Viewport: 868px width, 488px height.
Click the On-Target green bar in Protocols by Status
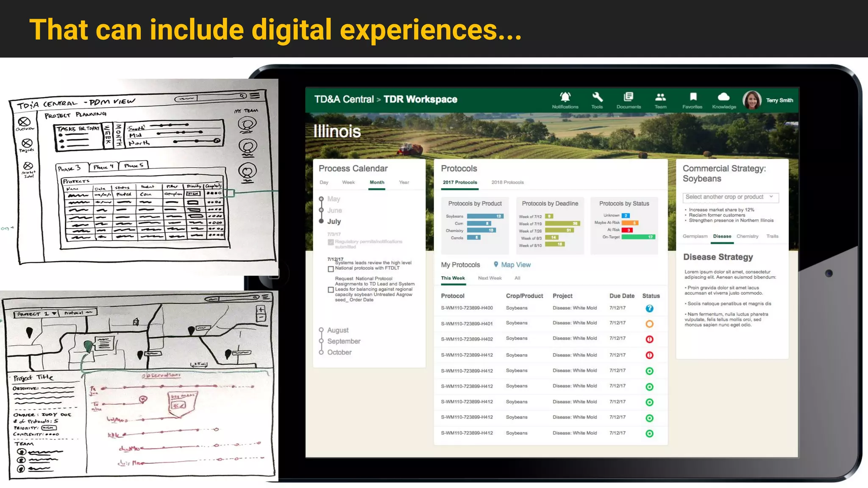coord(638,237)
